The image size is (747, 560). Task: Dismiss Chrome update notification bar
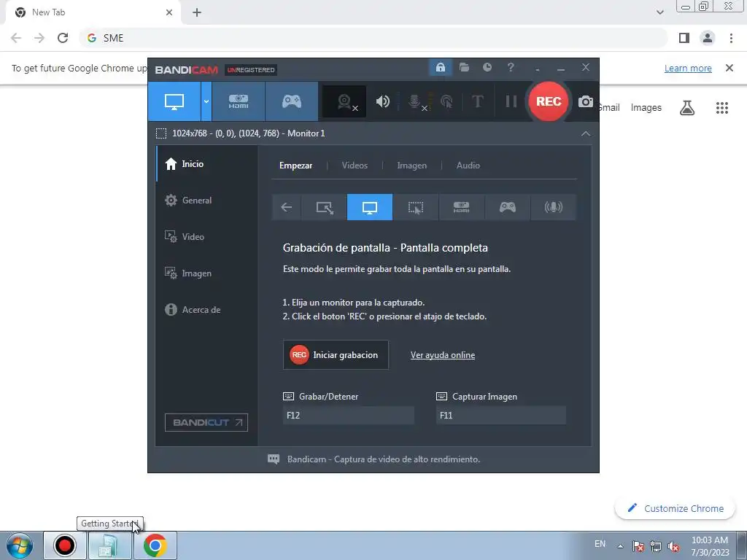[x=729, y=68]
